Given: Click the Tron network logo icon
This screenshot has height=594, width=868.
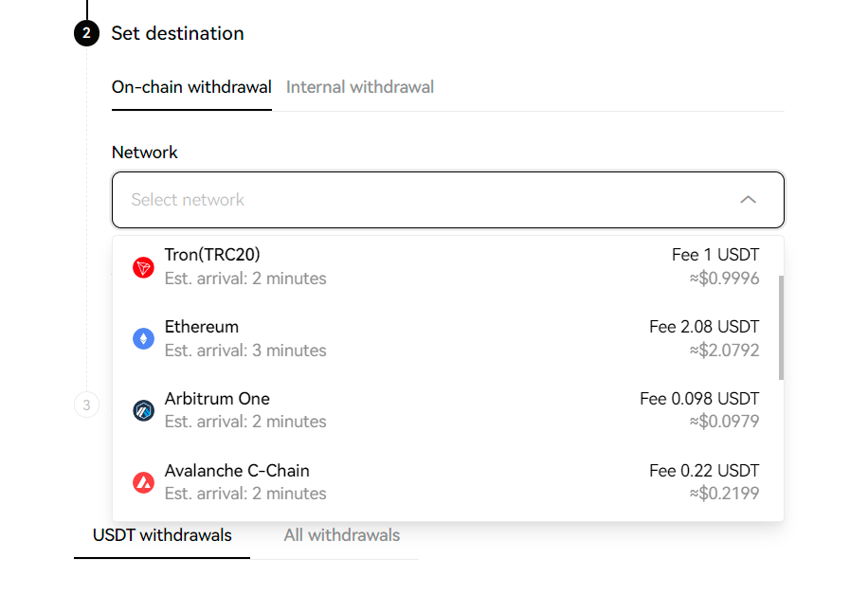Looking at the screenshot, I should pyautogui.click(x=143, y=267).
